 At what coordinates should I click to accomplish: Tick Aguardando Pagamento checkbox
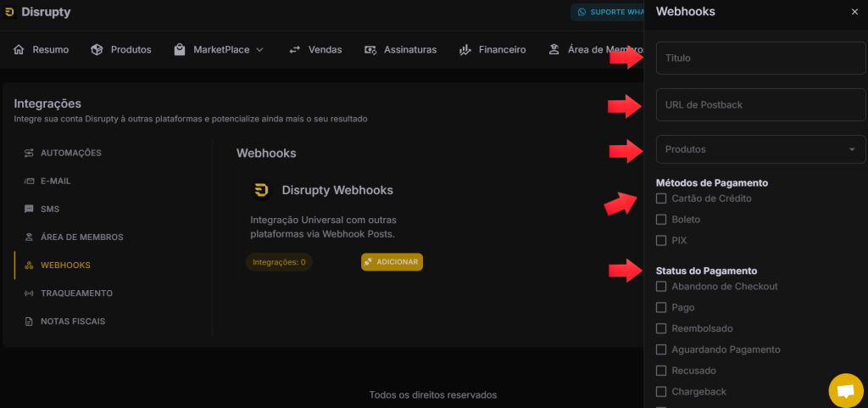point(661,349)
